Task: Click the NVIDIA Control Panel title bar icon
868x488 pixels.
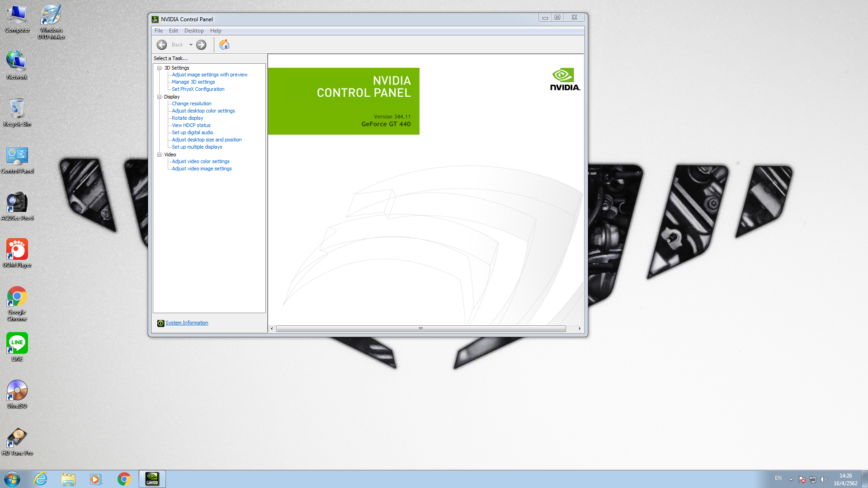Action: click(x=155, y=19)
